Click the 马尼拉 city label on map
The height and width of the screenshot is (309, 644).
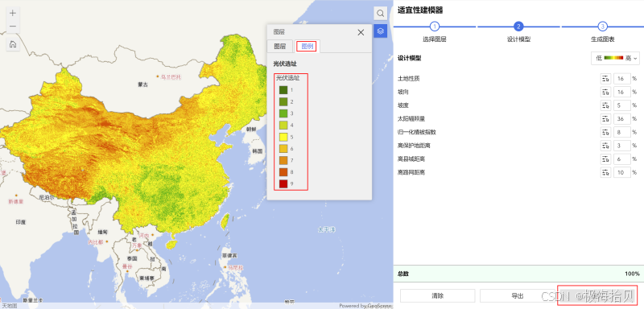(x=236, y=267)
